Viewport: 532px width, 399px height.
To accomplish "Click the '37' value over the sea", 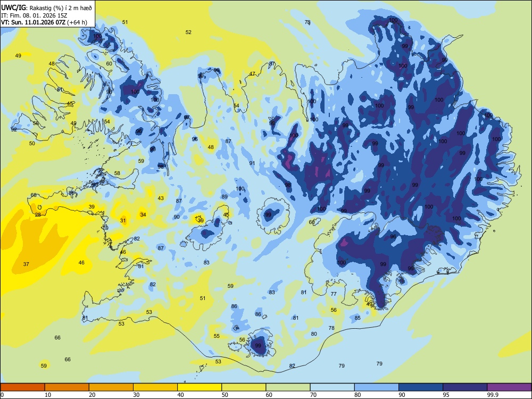I will [x=26, y=264].
